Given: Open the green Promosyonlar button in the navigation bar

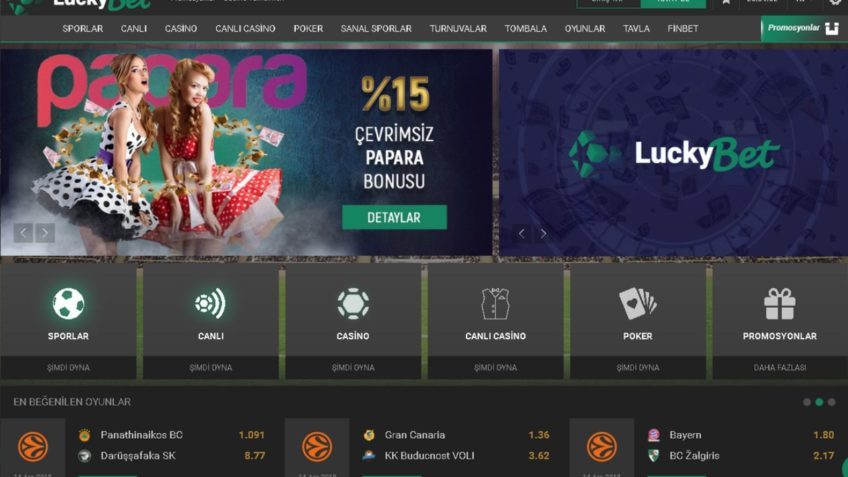Looking at the screenshot, I should click(x=803, y=28).
